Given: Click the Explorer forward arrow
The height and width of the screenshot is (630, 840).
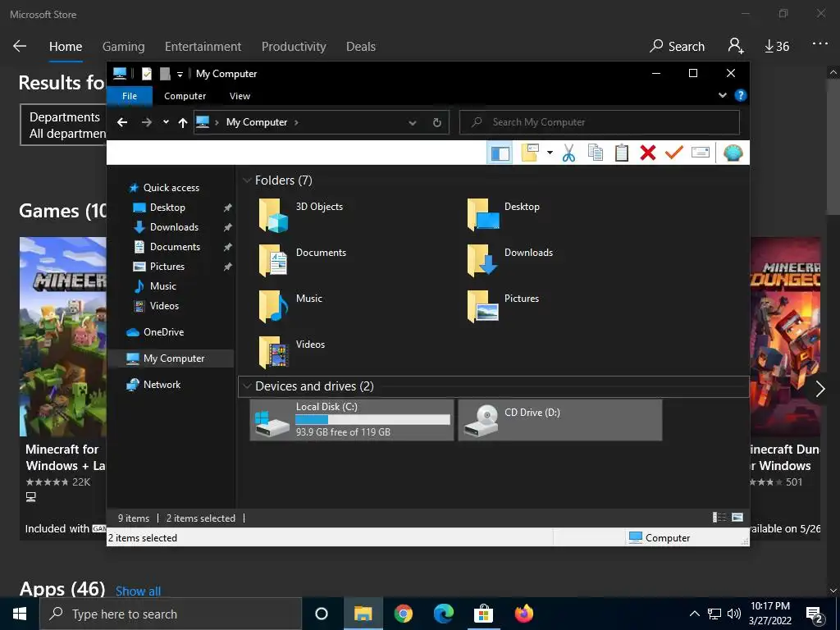Looking at the screenshot, I should (147, 122).
